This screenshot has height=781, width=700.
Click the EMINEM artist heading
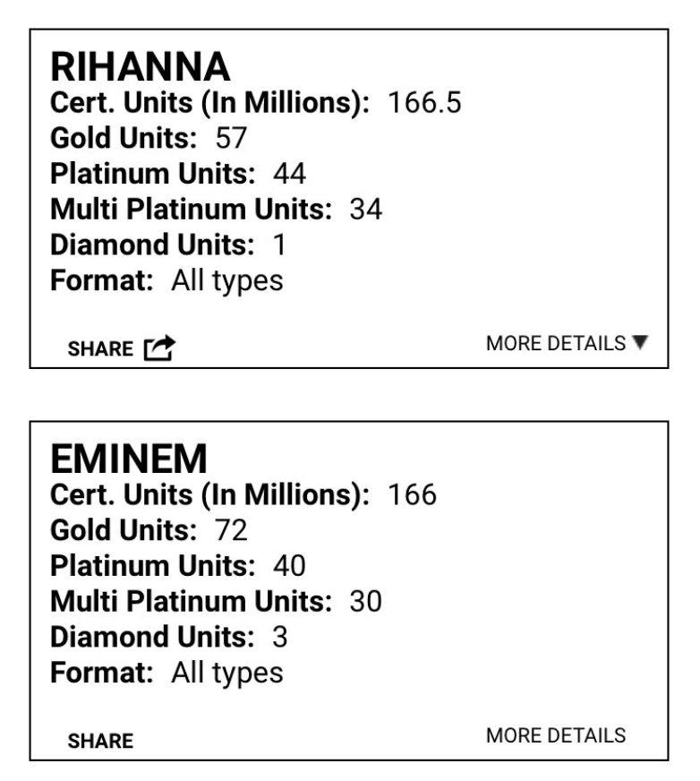(129, 459)
